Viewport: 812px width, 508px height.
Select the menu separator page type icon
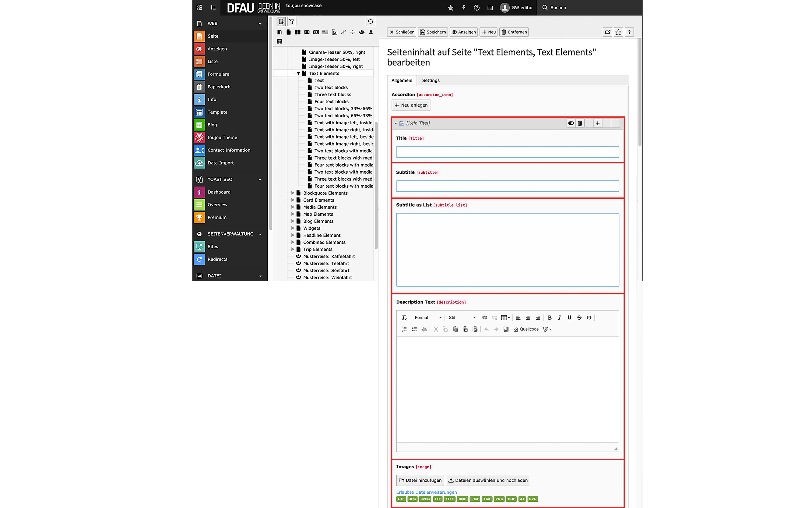353,32
